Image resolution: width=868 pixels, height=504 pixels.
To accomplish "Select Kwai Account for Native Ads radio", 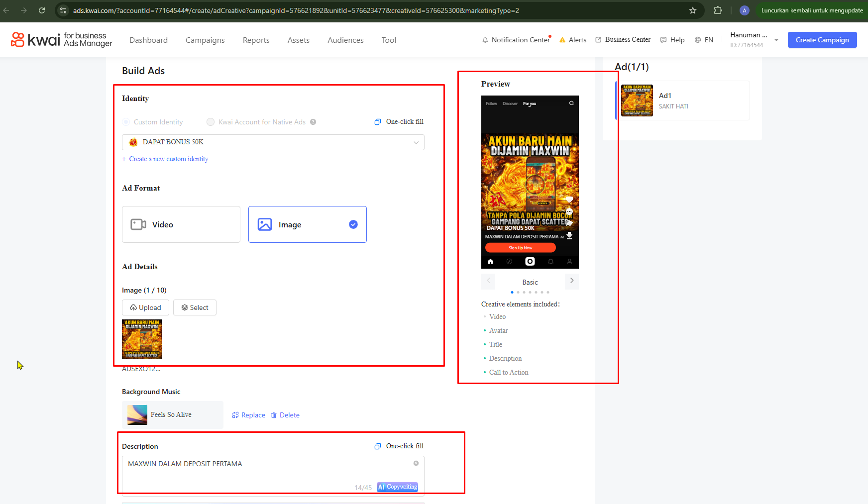I will pos(211,122).
